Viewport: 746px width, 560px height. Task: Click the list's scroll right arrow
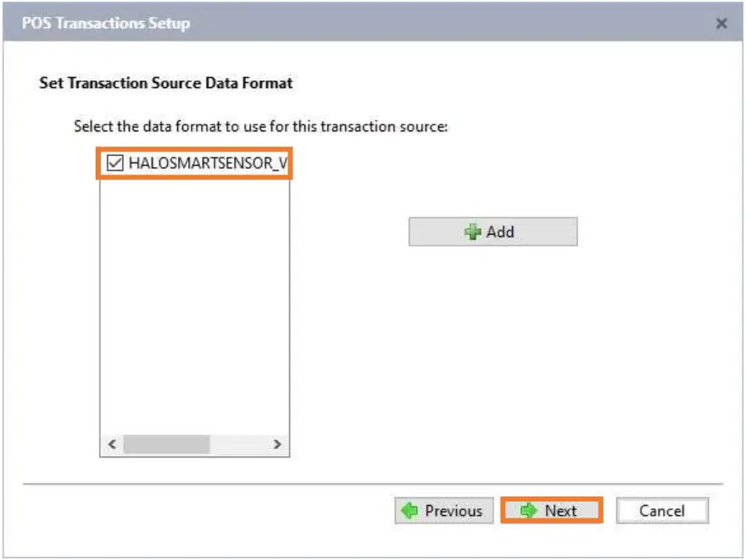(x=276, y=444)
